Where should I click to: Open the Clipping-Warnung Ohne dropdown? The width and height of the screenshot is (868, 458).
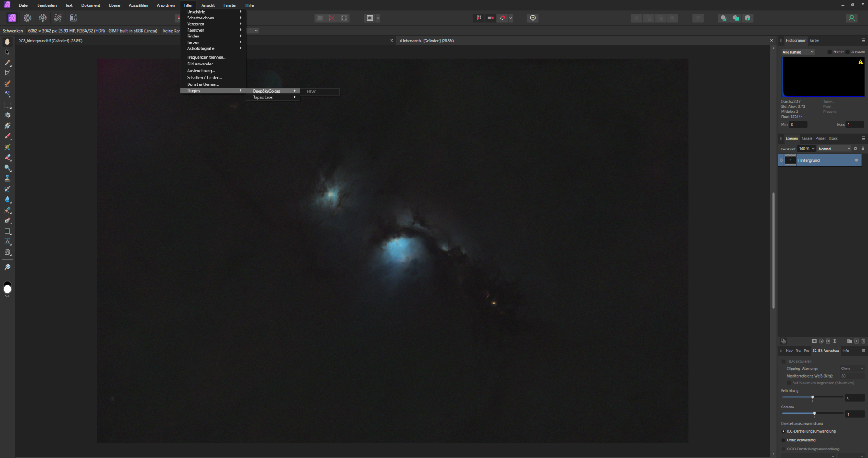click(x=852, y=369)
